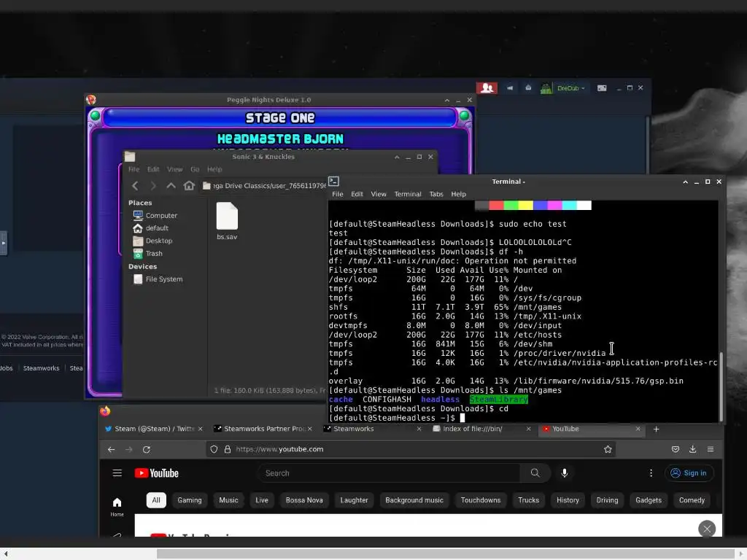
Task: Click the YouTube logo
Action: pos(157,473)
